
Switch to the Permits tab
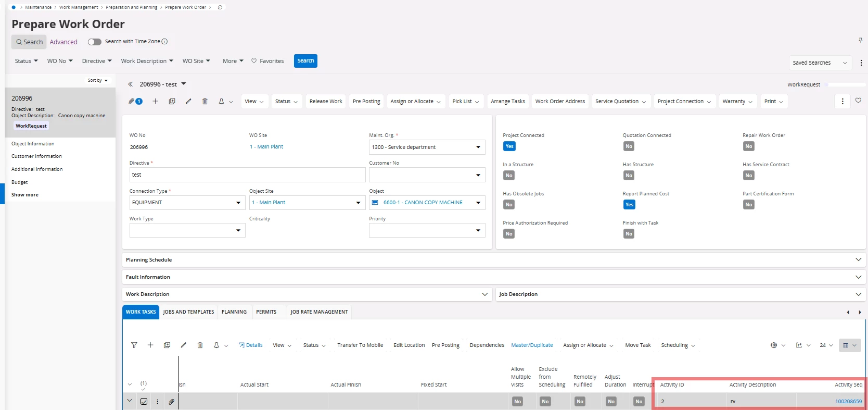point(266,312)
